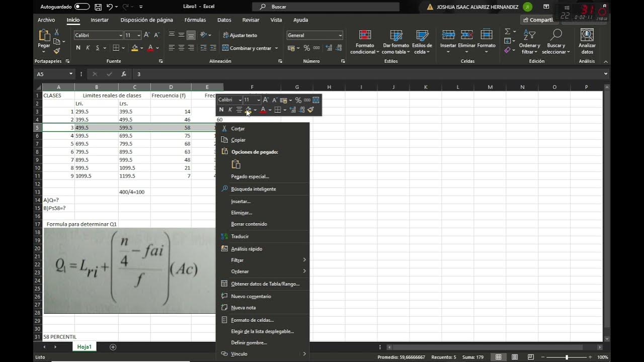
Task: Decrease font size with the smaller A icon
Action: tap(156, 35)
